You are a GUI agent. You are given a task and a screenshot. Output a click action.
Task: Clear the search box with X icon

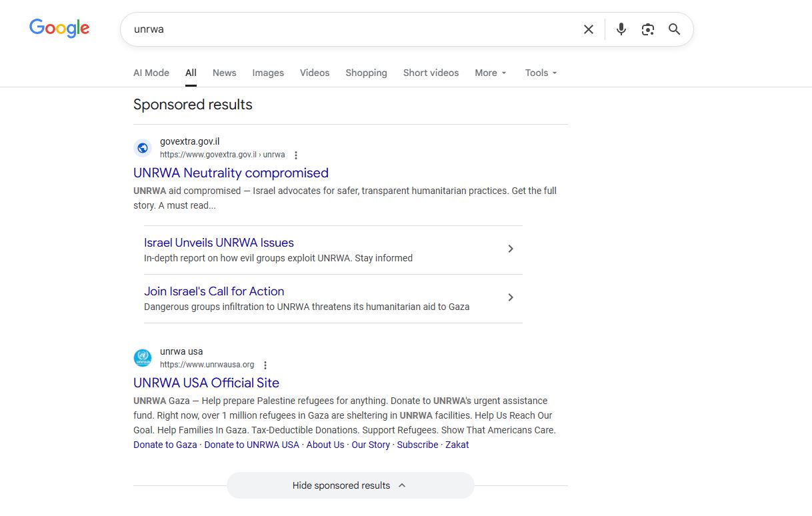point(588,29)
